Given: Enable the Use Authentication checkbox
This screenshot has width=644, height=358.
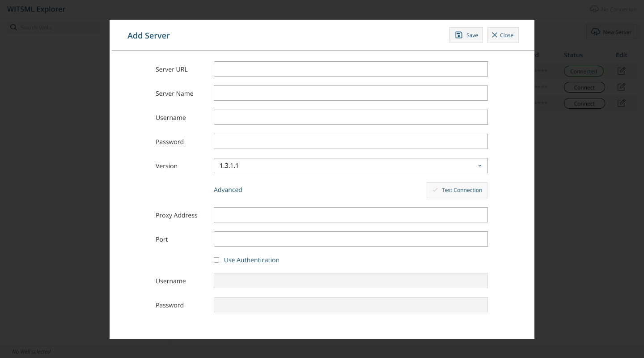Looking at the screenshot, I should pos(216,260).
